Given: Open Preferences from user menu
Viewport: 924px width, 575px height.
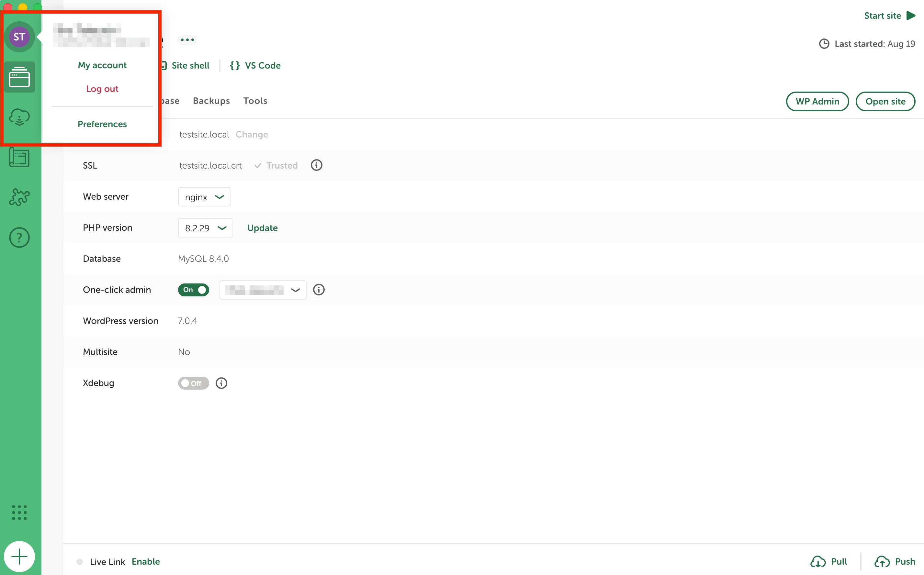Looking at the screenshot, I should coord(102,124).
